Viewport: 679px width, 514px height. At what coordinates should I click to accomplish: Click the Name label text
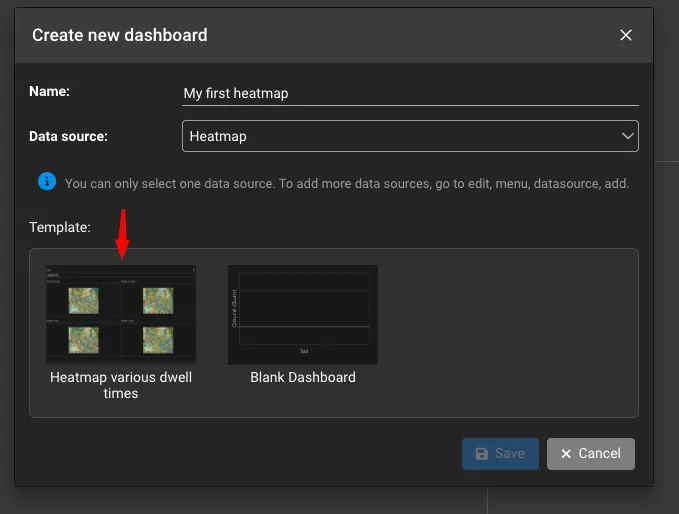click(49, 91)
